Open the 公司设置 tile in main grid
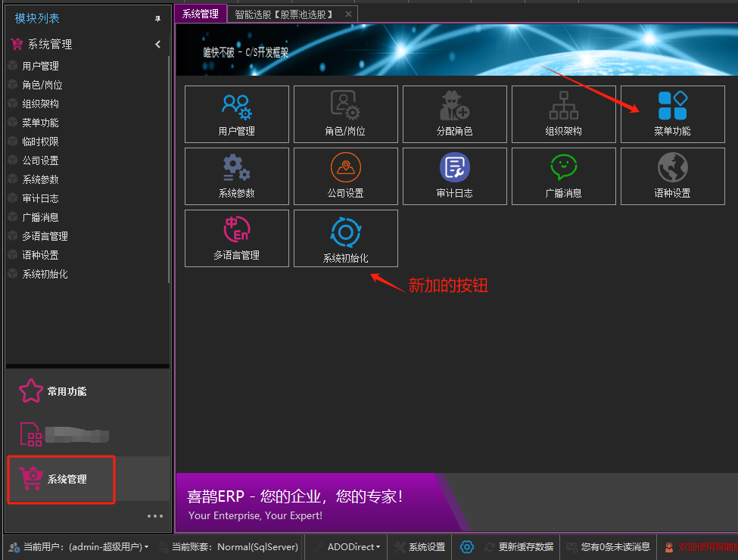 pos(345,176)
